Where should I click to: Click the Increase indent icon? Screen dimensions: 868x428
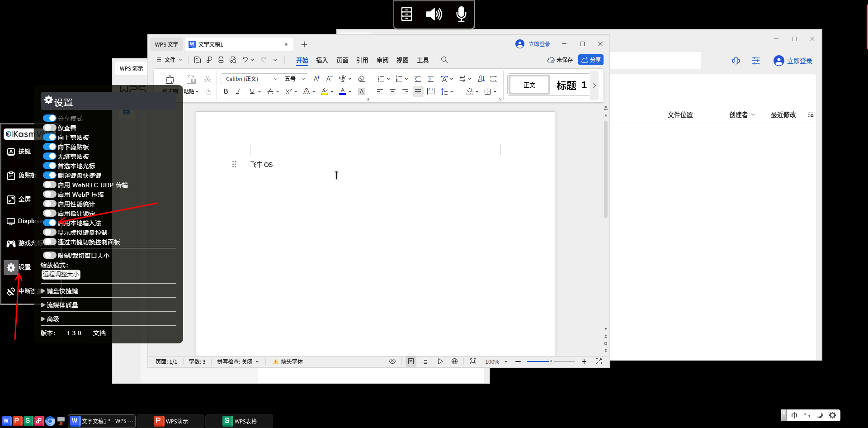(430, 79)
